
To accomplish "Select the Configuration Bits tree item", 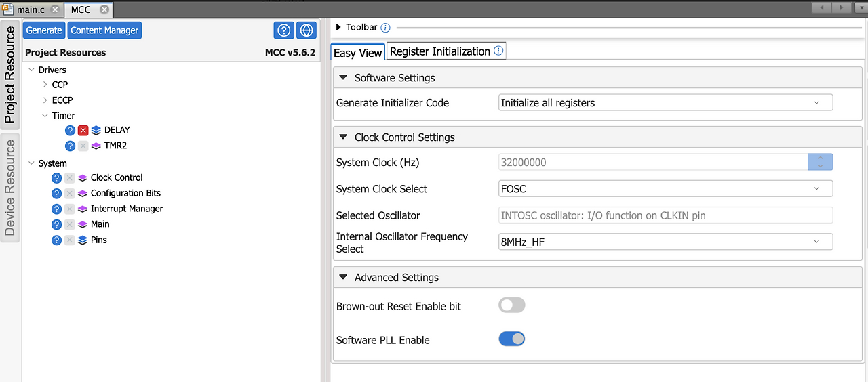I will click(125, 193).
